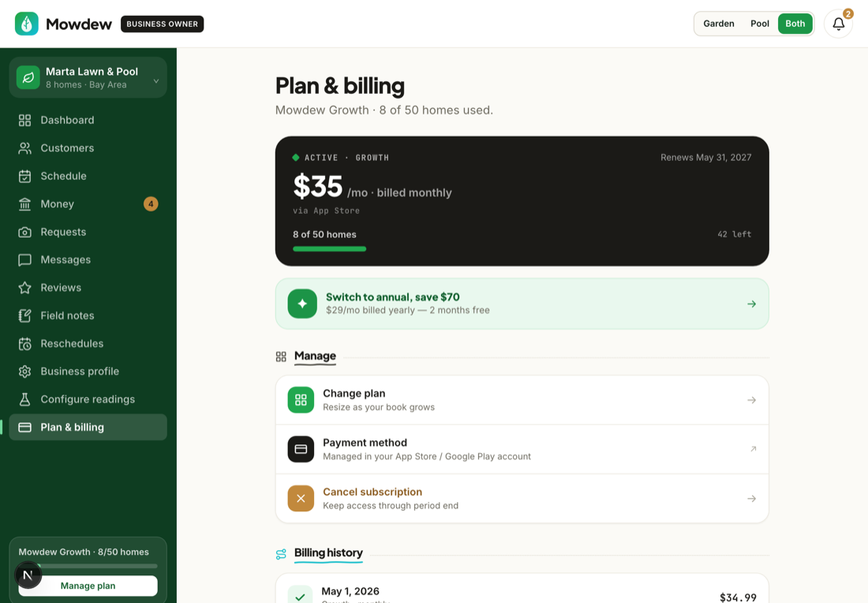This screenshot has height=603, width=868.
Task: Click the arrow on the annual offer banner
Action: [x=751, y=304]
